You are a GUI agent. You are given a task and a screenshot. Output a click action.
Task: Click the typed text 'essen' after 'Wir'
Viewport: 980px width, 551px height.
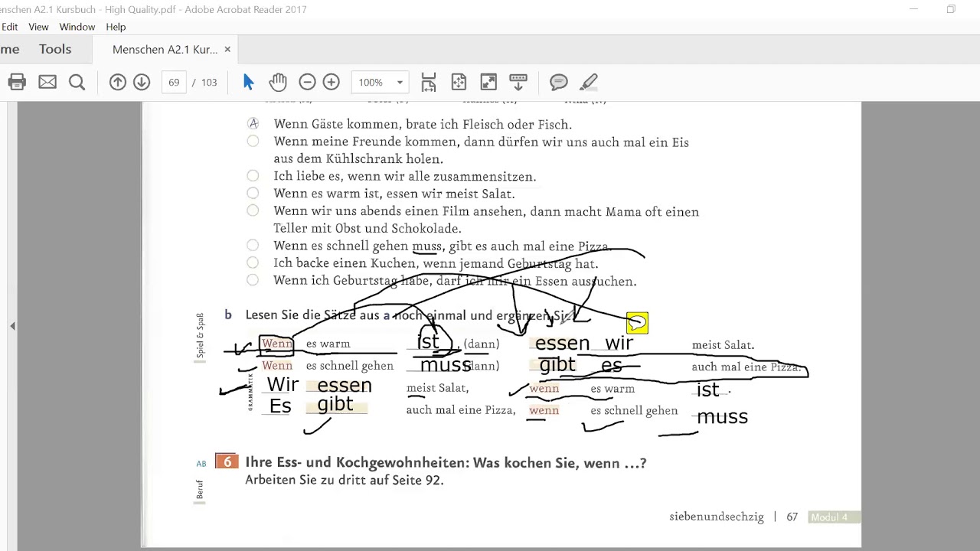[x=345, y=386]
